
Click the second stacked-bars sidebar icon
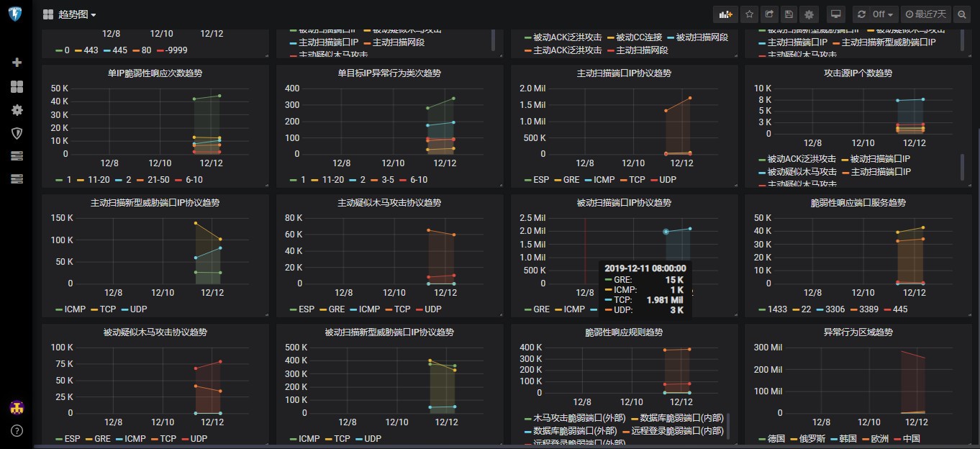pyautogui.click(x=17, y=178)
